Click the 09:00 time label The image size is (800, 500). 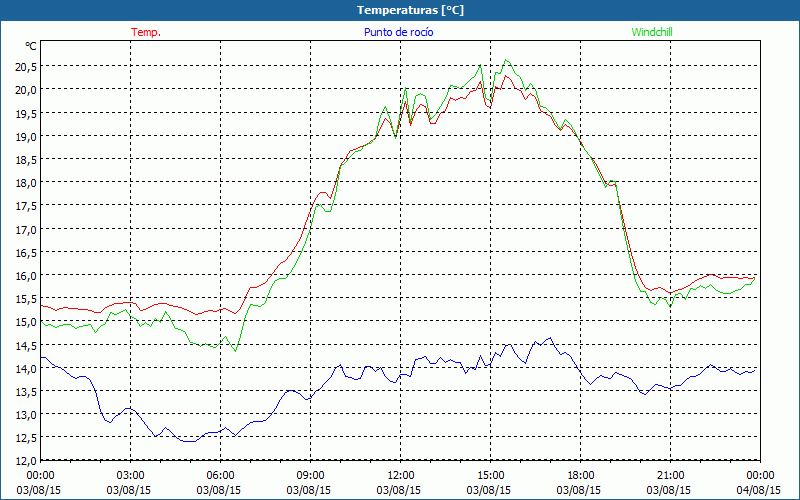[310, 476]
